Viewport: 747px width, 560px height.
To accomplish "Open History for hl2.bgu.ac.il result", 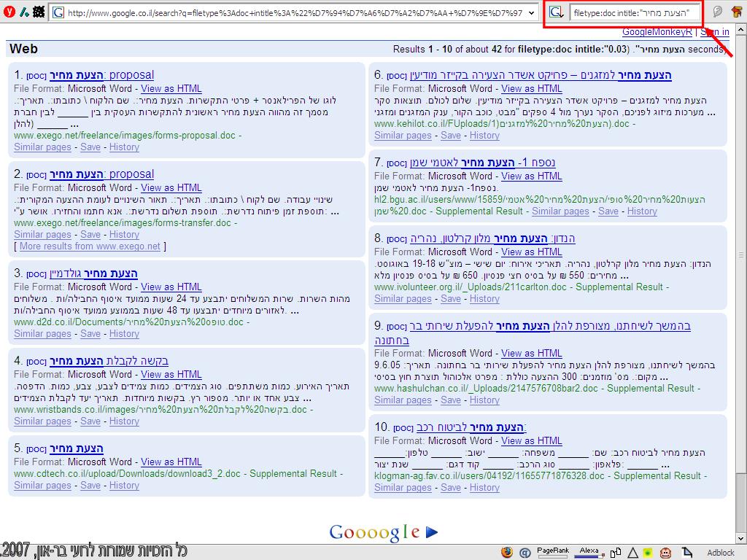I will [x=642, y=211].
